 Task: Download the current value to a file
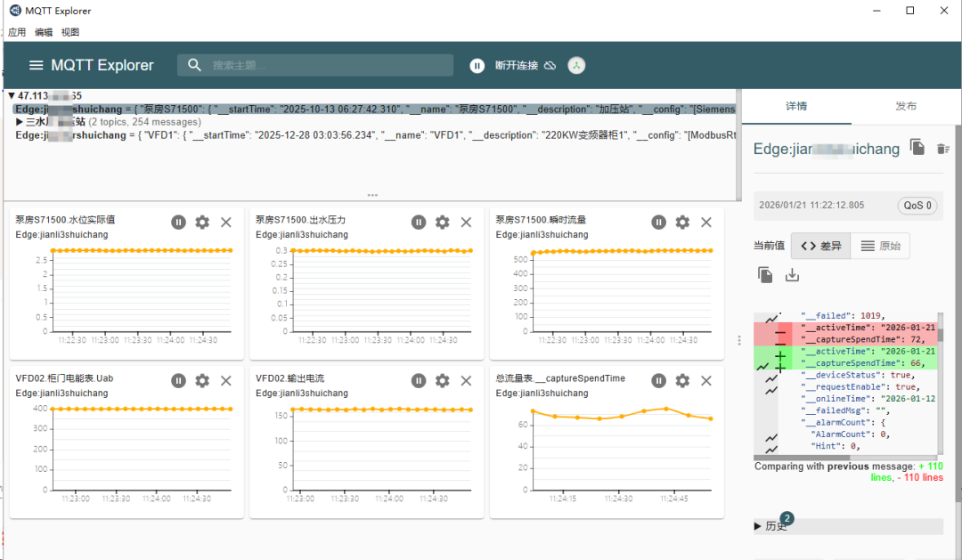click(x=792, y=275)
